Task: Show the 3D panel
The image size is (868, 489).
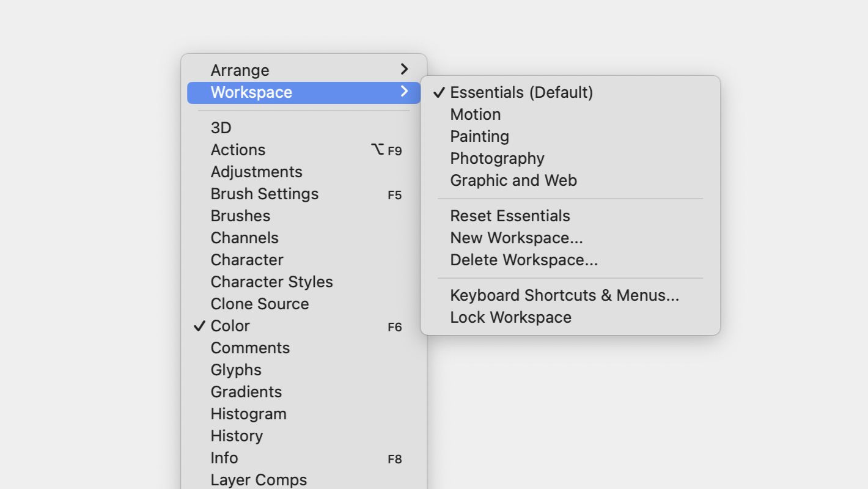Action: (221, 128)
